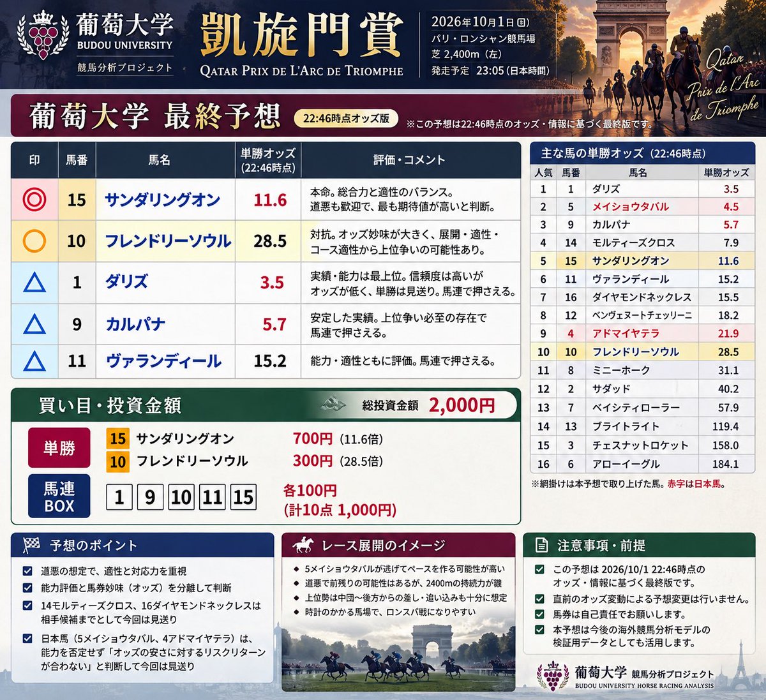Click the 馬連 BOX bet type badge

[59, 496]
